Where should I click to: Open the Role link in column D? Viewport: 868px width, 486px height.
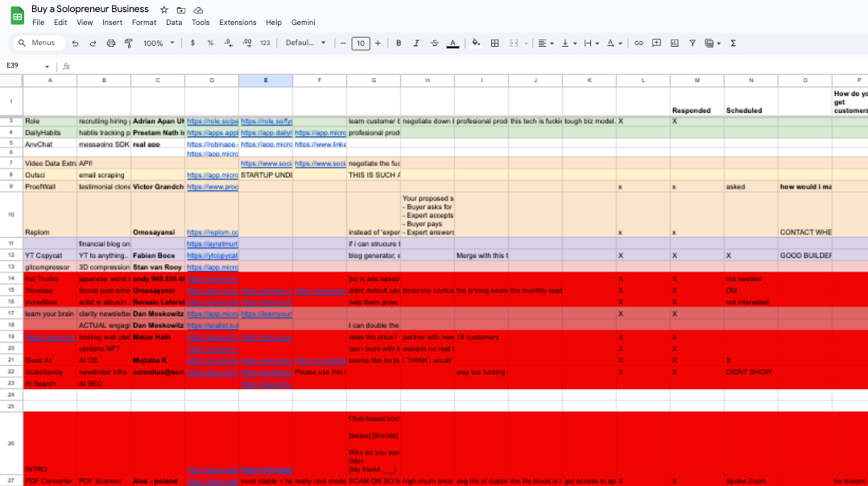213,121
